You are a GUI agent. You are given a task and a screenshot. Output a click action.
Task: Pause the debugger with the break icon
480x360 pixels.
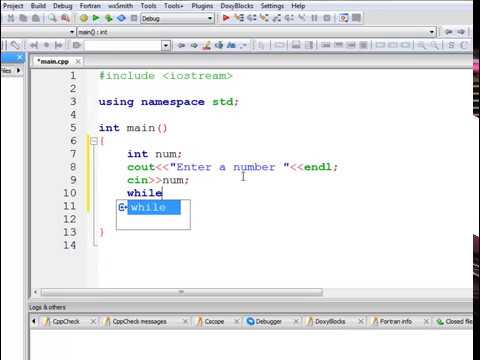coord(314,18)
